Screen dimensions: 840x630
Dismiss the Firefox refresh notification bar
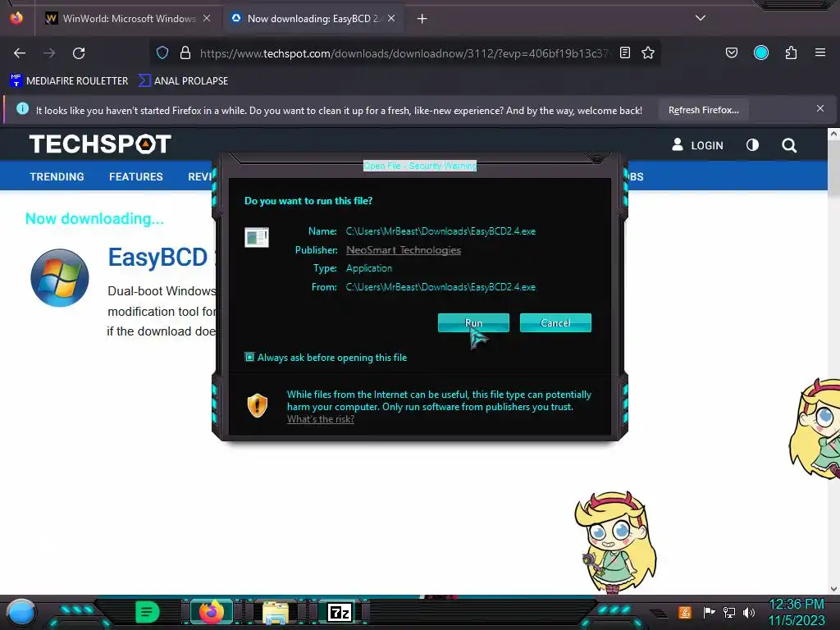tap(820, 109)
